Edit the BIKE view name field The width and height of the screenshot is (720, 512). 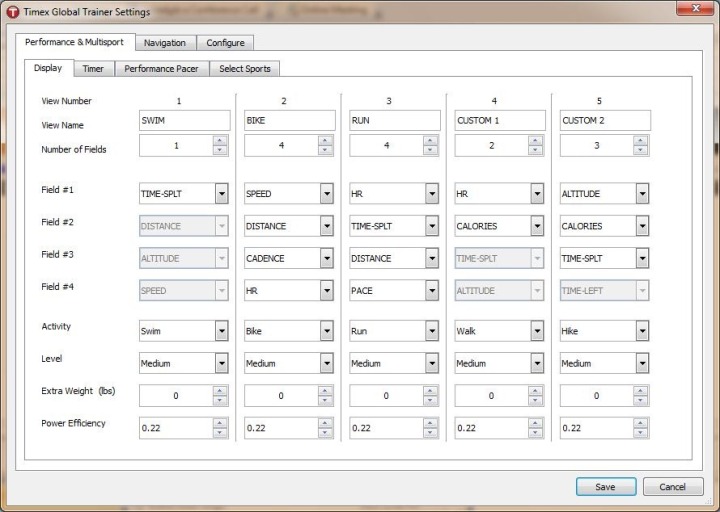click(290, 120)
